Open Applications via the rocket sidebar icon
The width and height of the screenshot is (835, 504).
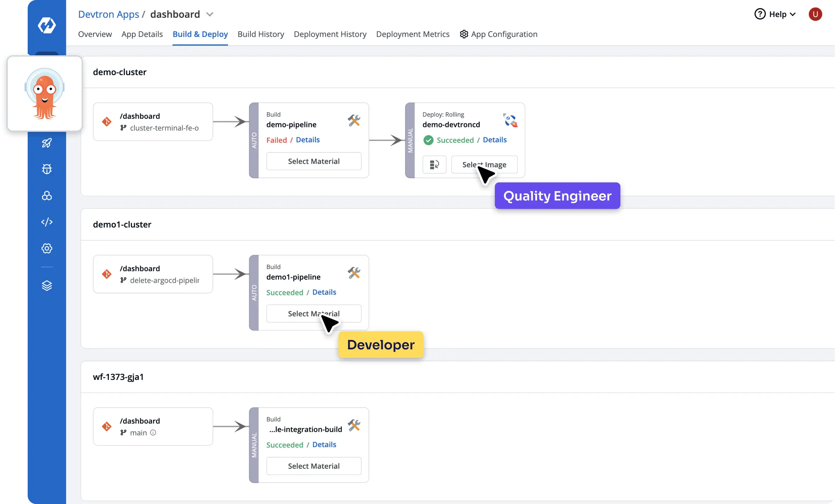46,143
